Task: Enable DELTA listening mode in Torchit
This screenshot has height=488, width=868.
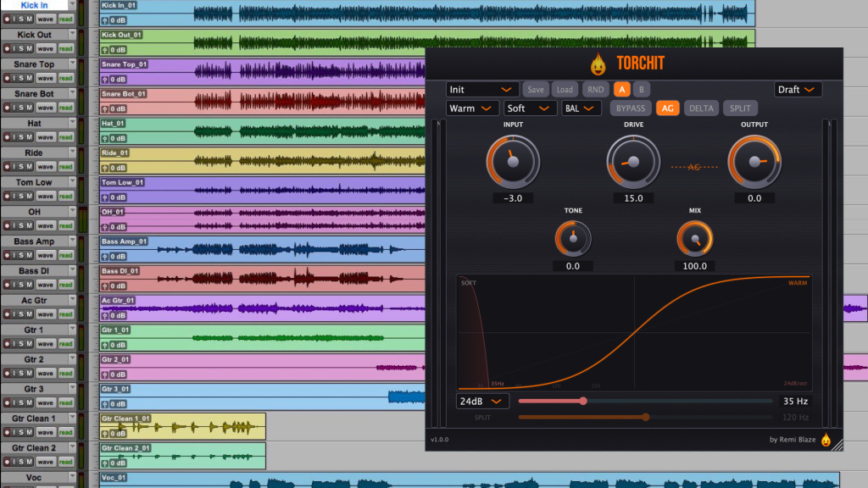Action: click(x=701, y=108)
